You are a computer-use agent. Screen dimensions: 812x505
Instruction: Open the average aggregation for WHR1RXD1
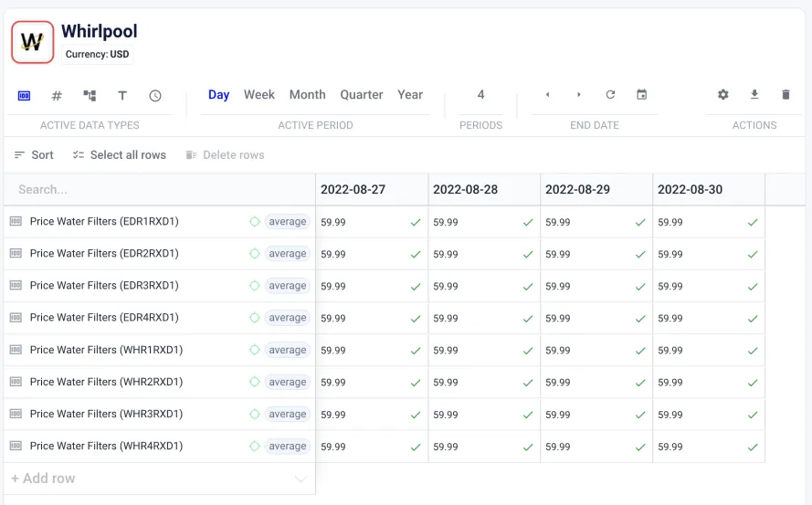coord(288,350)
